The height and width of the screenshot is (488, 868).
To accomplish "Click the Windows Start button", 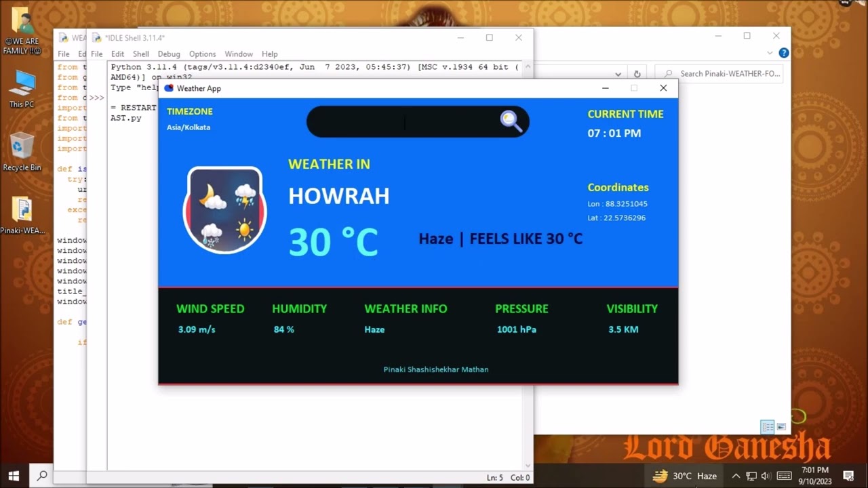I will pyautogui.click(x=14, y=476).
